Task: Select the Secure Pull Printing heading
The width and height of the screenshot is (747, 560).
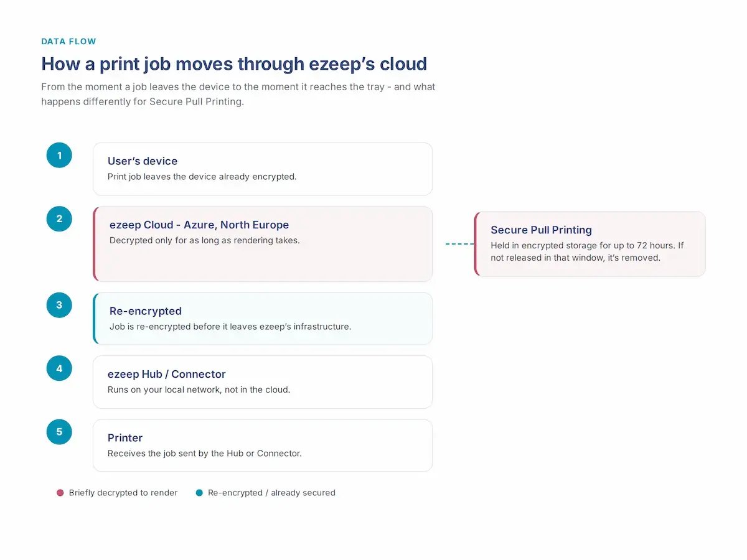Action: click(x=541, y=230)
